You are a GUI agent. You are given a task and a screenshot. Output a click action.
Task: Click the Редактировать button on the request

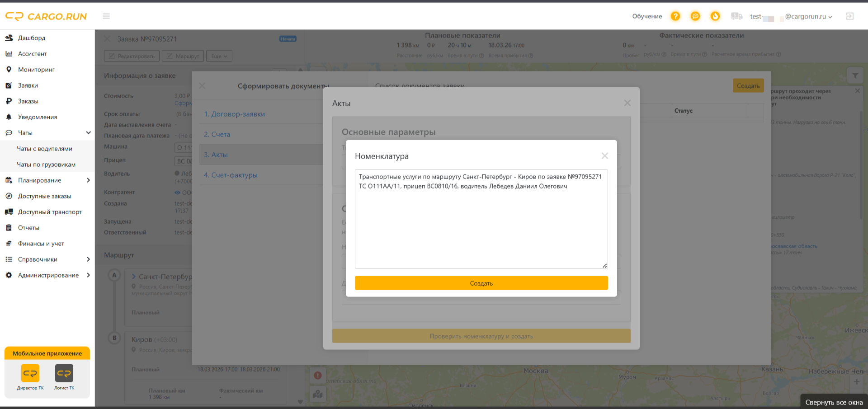pos(132,56)
